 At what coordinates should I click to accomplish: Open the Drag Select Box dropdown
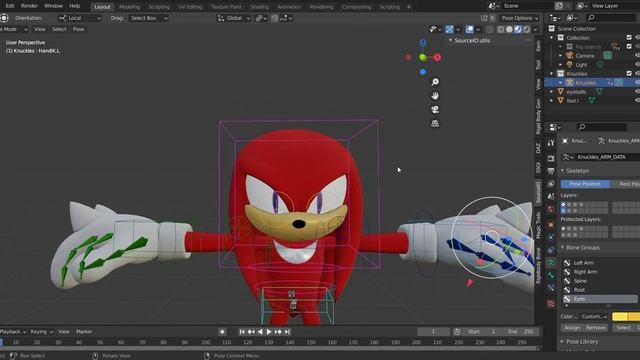149,18
